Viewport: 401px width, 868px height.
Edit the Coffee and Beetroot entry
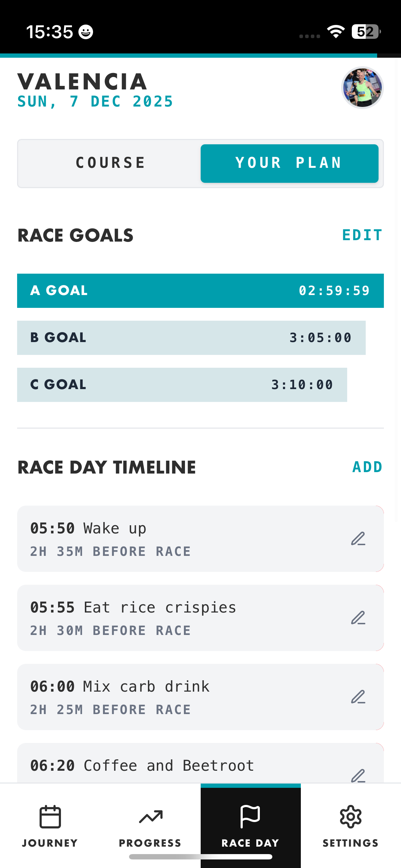(x=358, y=775)
